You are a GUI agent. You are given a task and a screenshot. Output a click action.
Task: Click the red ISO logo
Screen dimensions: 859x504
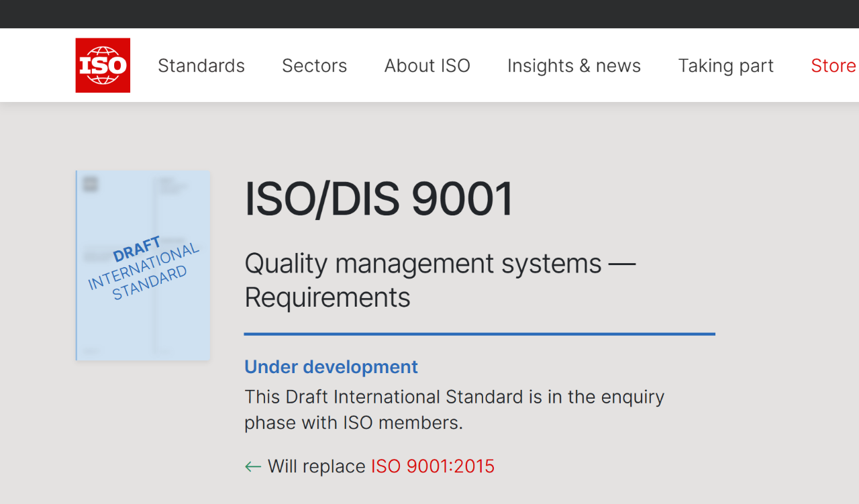(103, 65)
